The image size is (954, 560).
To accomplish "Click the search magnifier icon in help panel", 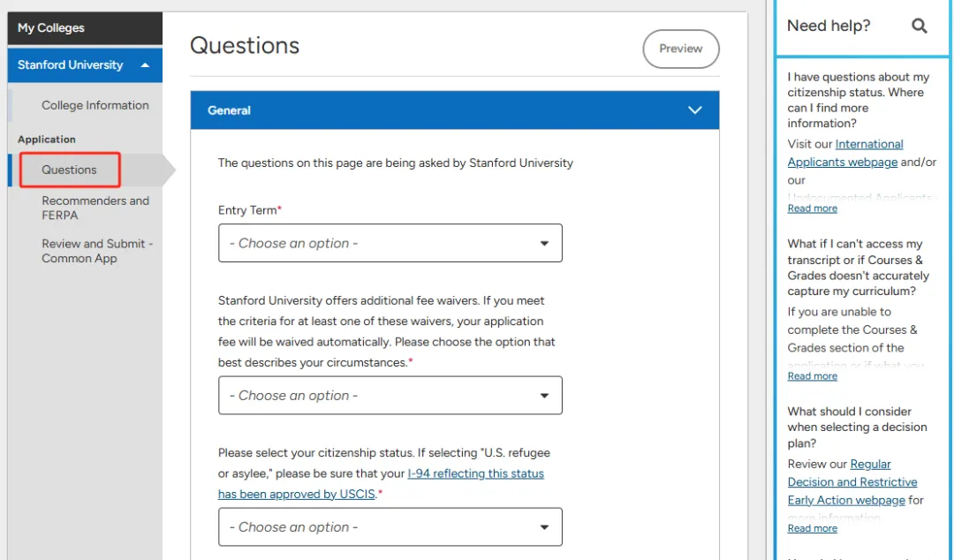I will [x=920, y=26].
